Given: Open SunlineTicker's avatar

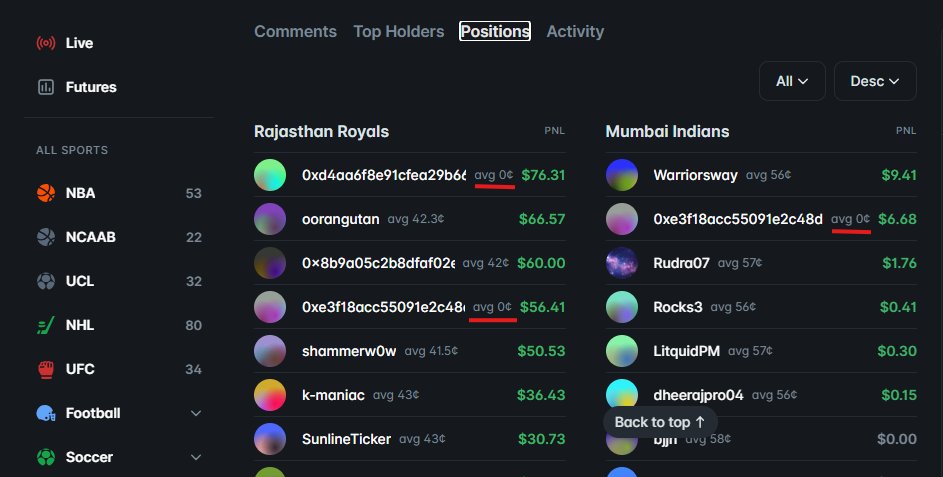Looking at the screenshot, I should point(270,439).
